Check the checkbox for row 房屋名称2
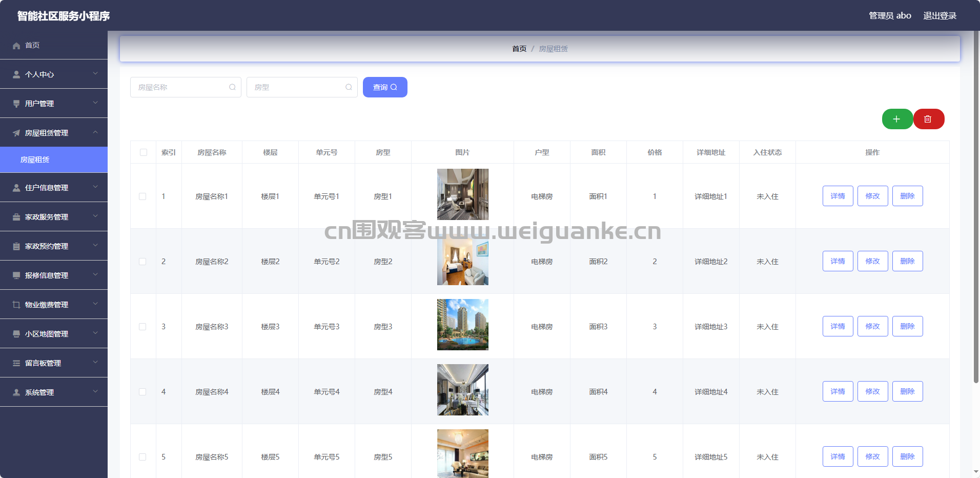The image size is (980, 478). [x=142, y=262]
